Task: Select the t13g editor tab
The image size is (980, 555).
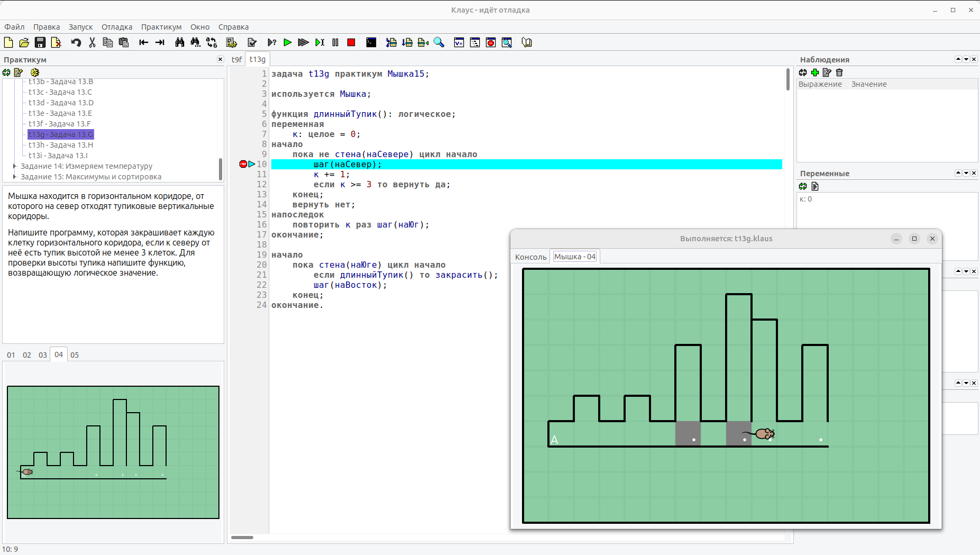Action: pyautogui.click(x=258, y=59)
